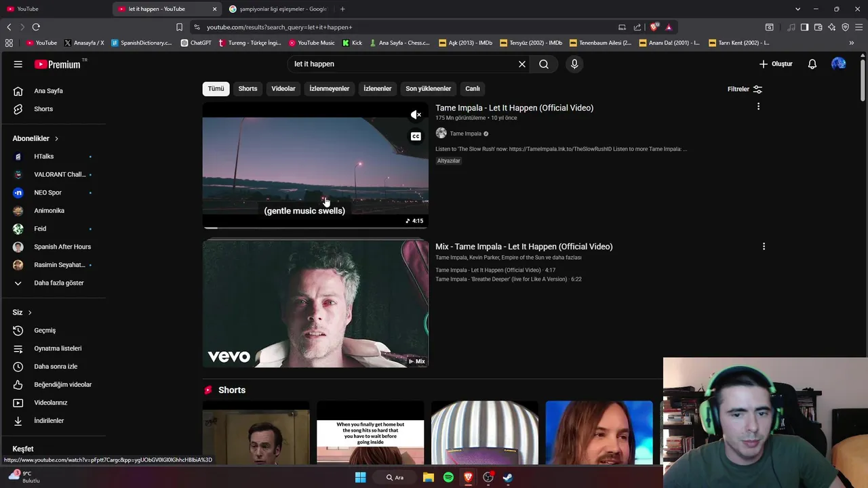Open options menu for Tame Impala video
The height and width of the screenshot is (488, 868).
pos(758,106)
